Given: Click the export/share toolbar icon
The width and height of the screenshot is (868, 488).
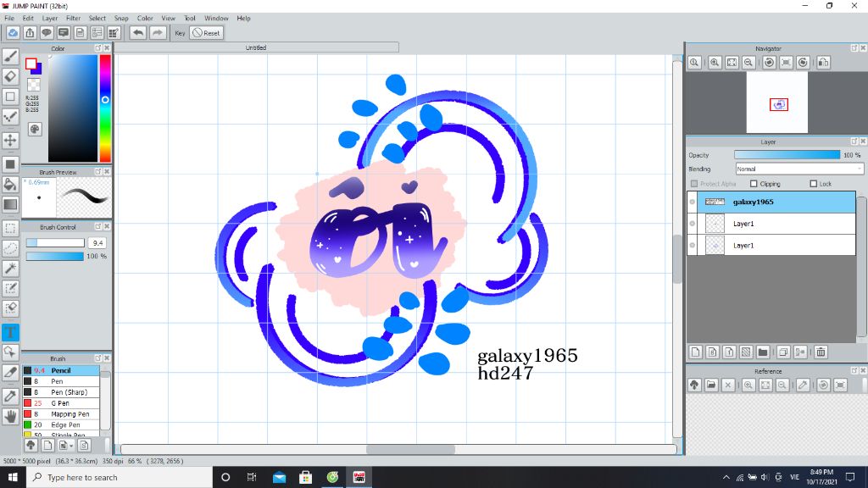Looking at the screenshot, I should (x=30, y=33).
